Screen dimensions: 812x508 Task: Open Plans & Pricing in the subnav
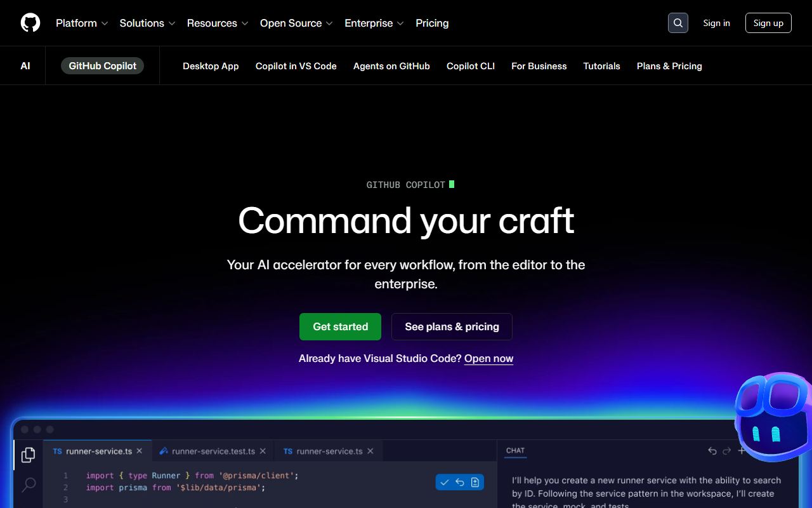click(669, 66)
